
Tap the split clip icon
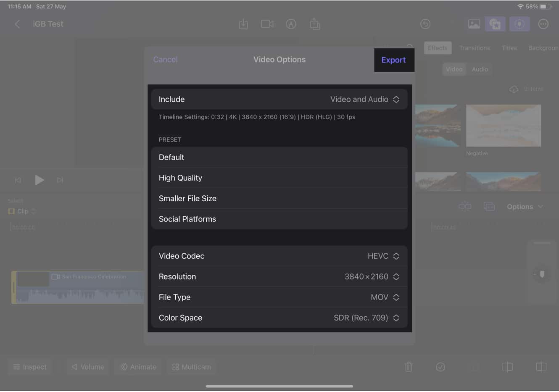click(507, 367)
